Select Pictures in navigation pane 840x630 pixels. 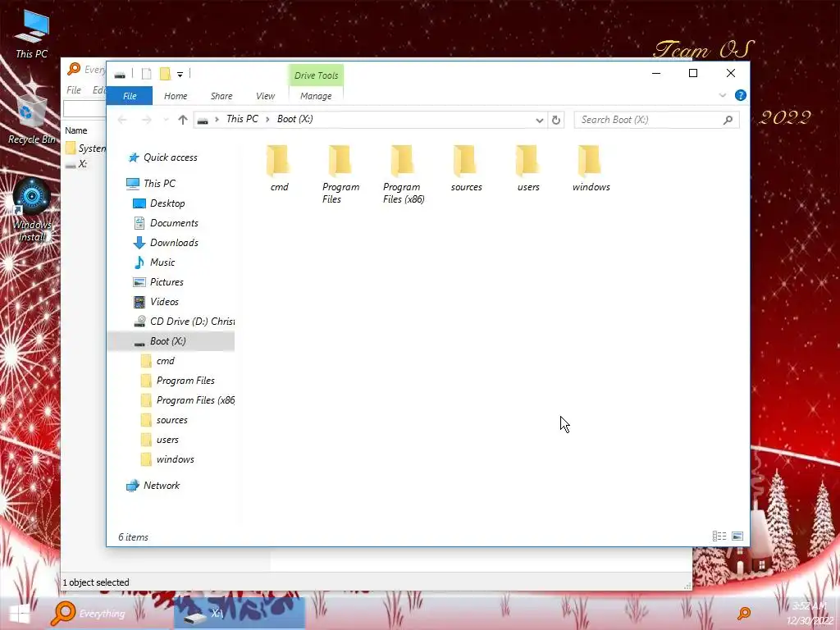pyautogui.click(x=167, y=282)
